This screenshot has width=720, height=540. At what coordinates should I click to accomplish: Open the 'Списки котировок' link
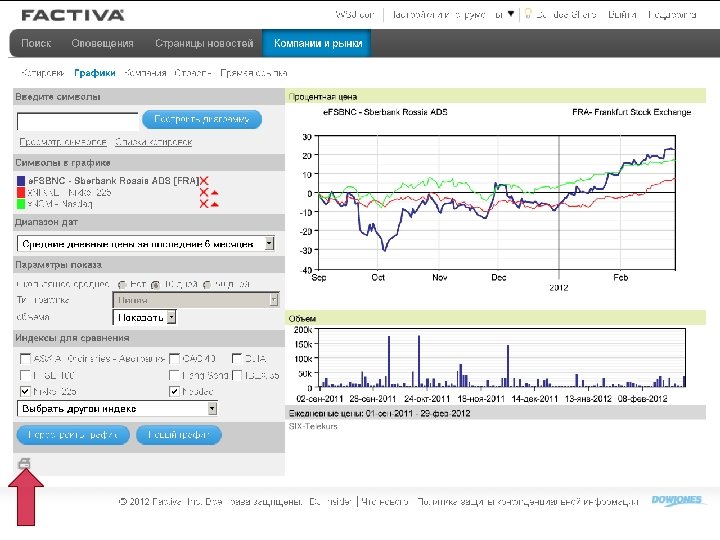153,142
